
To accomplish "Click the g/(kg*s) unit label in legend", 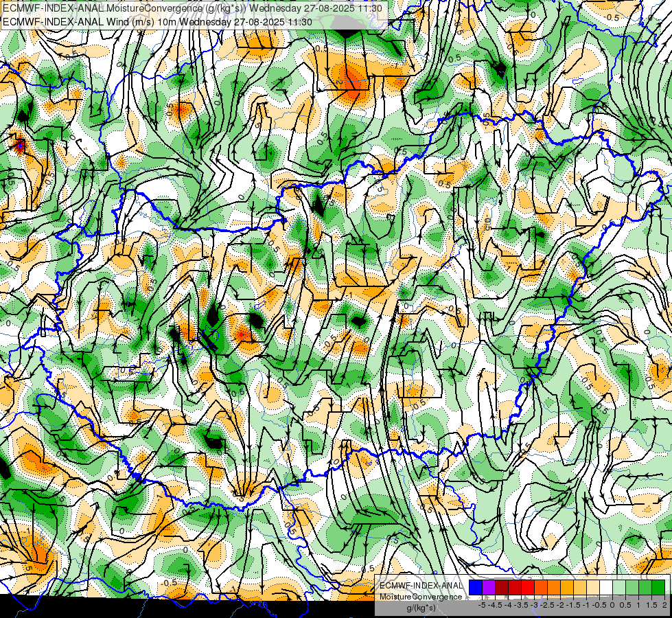I will 421,608.
